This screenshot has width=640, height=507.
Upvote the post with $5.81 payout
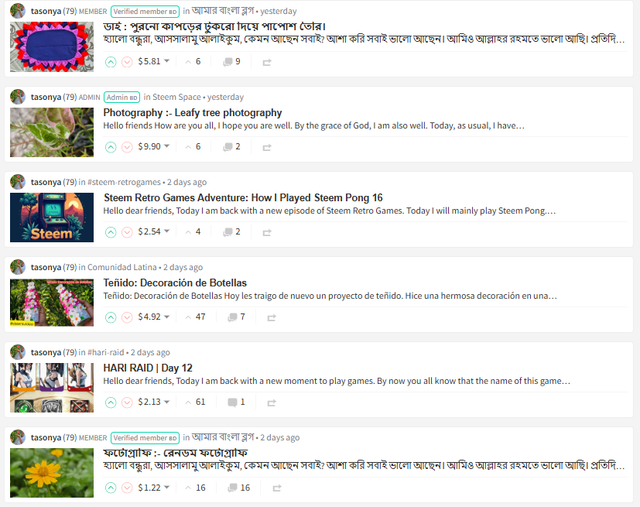click(111, 62)
